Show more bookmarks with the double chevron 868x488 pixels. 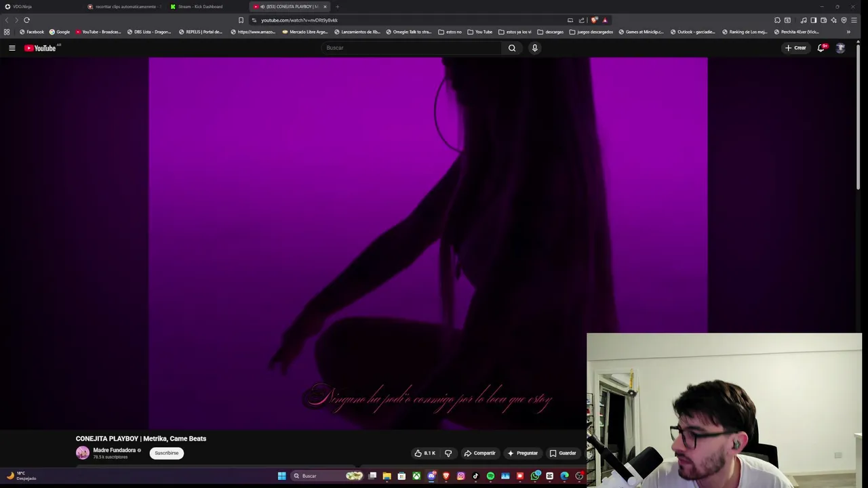click(x=848, y=32)
